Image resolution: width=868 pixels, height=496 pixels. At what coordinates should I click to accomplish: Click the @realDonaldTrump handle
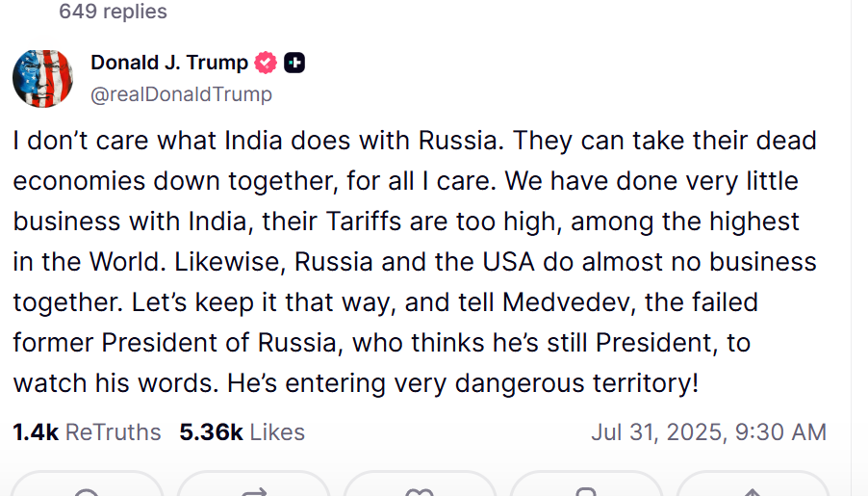182,94
